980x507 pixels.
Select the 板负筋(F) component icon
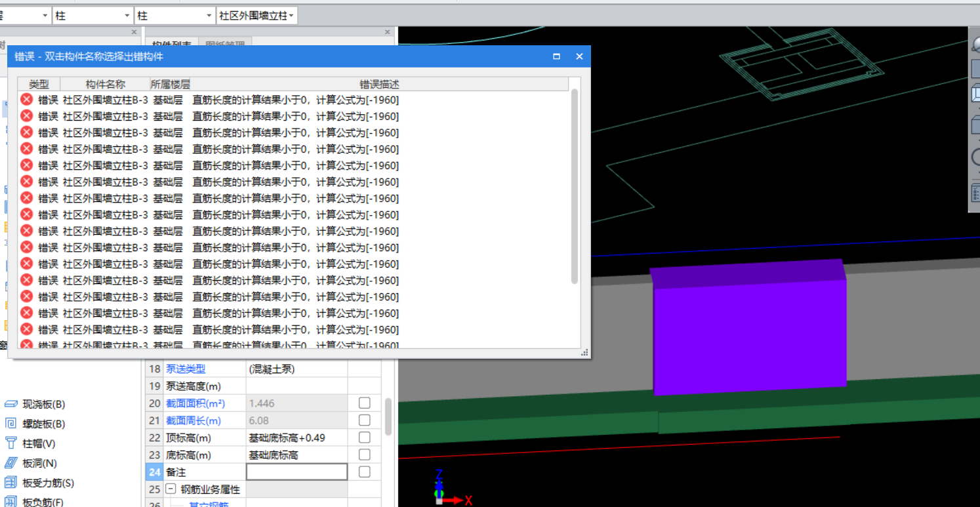point(10,502)
